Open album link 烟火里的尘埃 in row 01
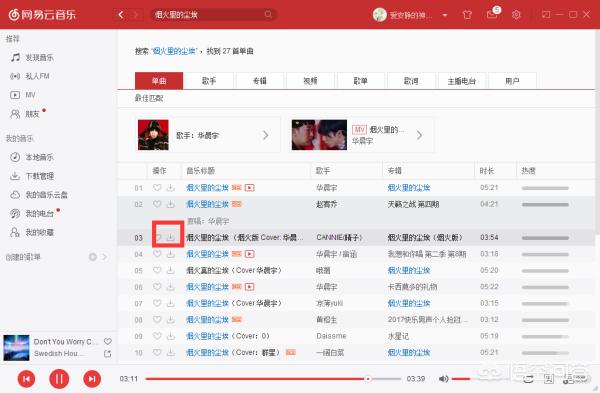 coord(409,188)
